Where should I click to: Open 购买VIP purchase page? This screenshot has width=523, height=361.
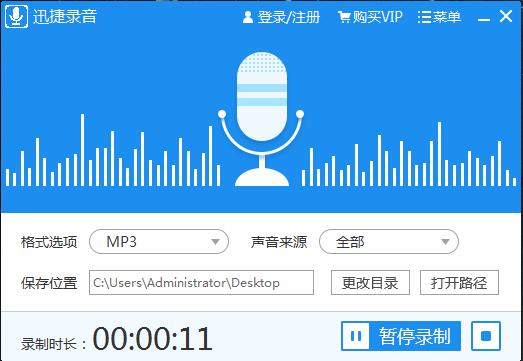378,17
